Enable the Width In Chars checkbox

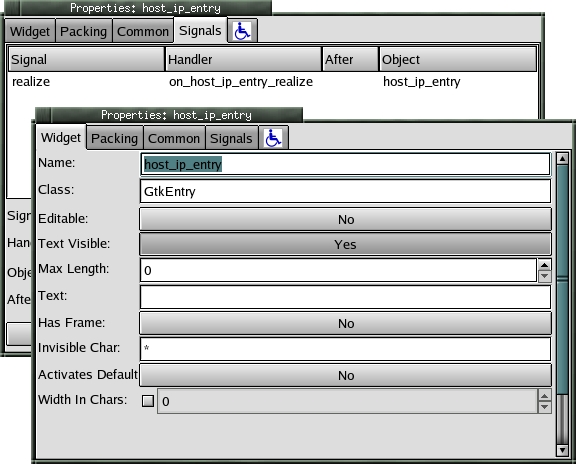pyautogui.click(x=148, y=401)
